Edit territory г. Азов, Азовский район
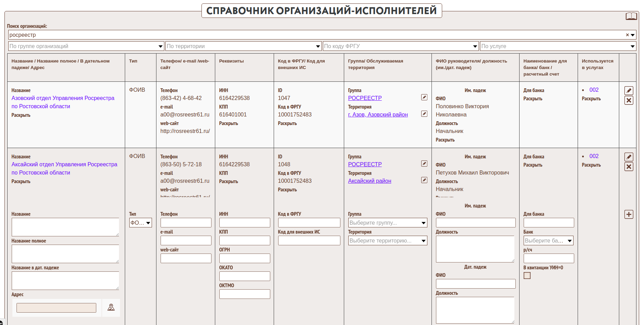 tap(424, 114)
